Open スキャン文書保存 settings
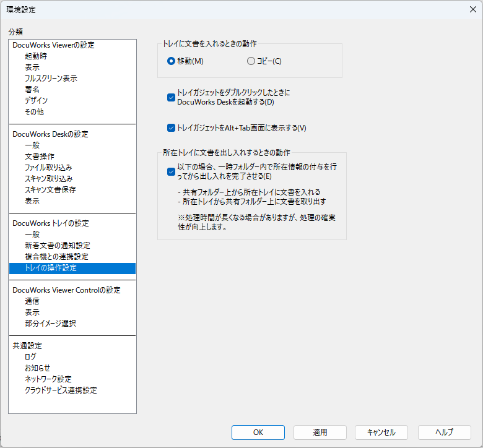 pos(50,189)
